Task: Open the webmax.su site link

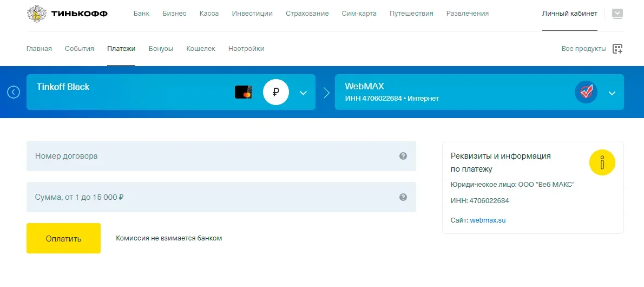Action: tap(488, 220)
